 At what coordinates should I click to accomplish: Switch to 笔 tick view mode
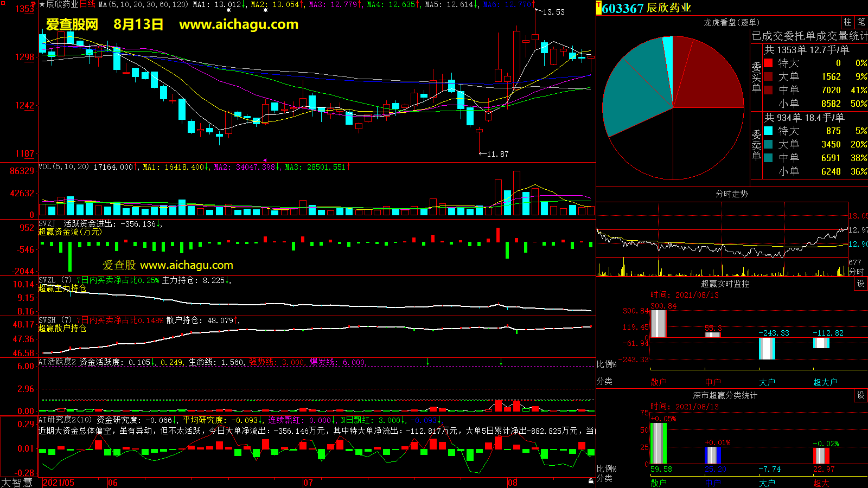click(861, 22)
